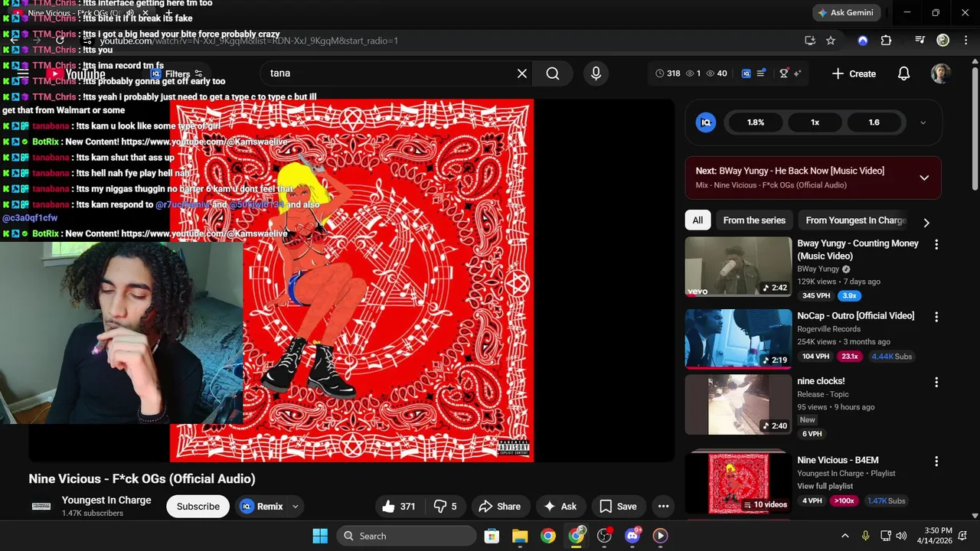Select the All filter chip
The height and width of the screenshot is (551, 980).
point(697,220)
